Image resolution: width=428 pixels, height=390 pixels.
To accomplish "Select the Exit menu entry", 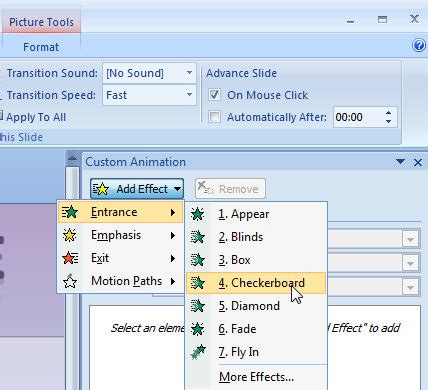I will (x=121, y=258).
